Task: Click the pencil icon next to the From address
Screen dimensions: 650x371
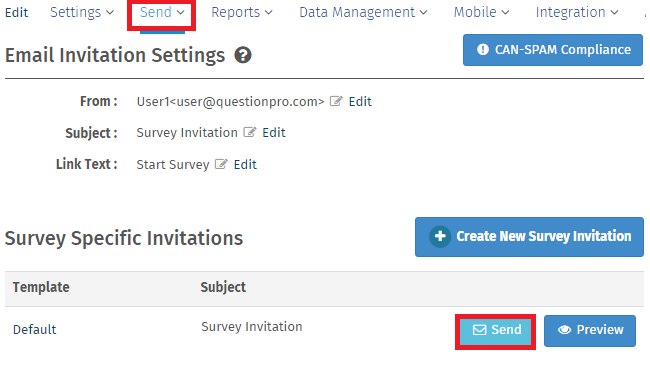Action: click(336, 101)
